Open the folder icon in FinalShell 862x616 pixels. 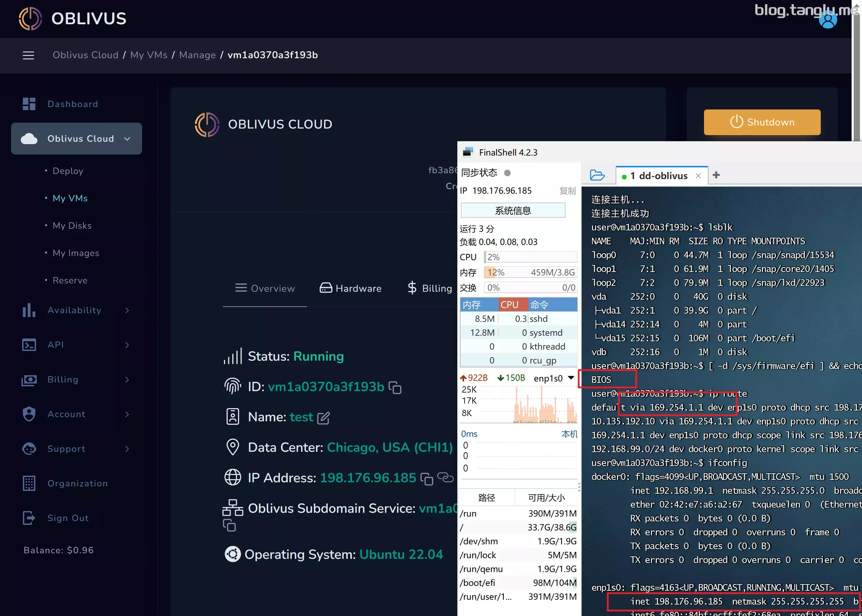597,175
